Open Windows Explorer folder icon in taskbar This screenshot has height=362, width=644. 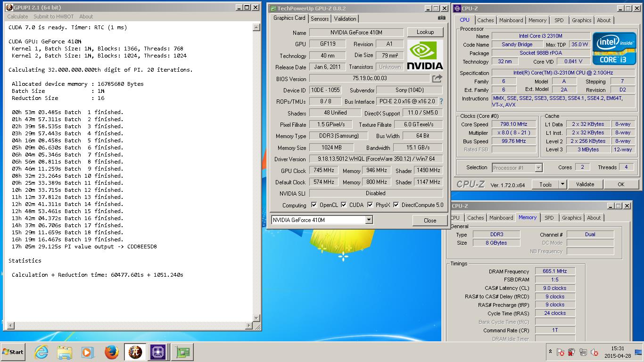pos(65,352)
